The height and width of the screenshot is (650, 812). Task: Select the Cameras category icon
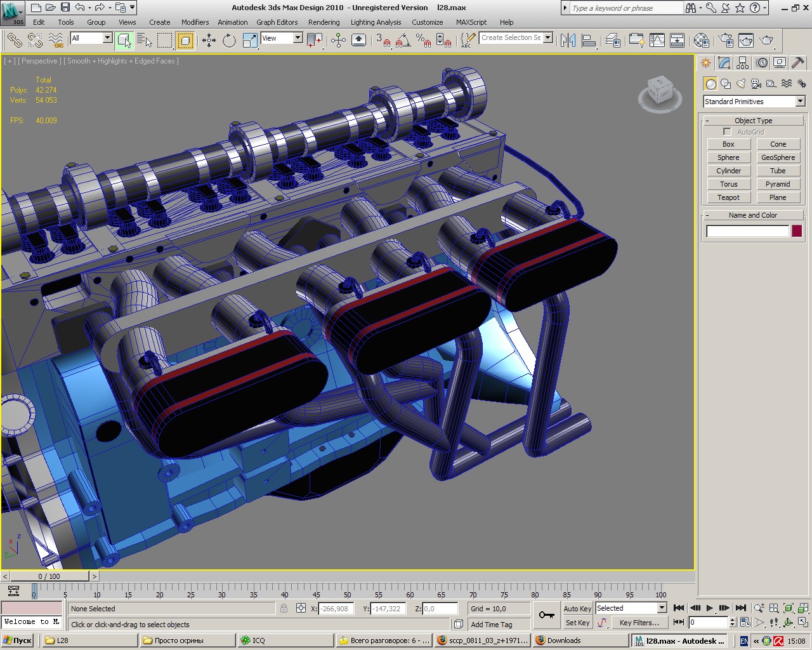click(756, 84)
